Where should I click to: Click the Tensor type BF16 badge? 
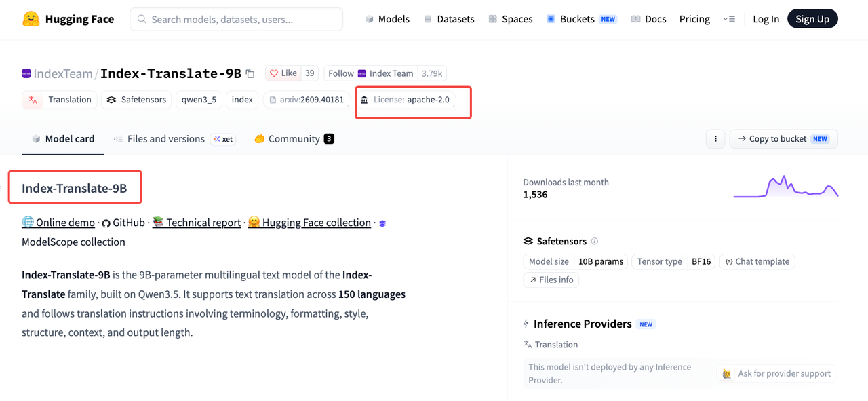coord(673,261)
